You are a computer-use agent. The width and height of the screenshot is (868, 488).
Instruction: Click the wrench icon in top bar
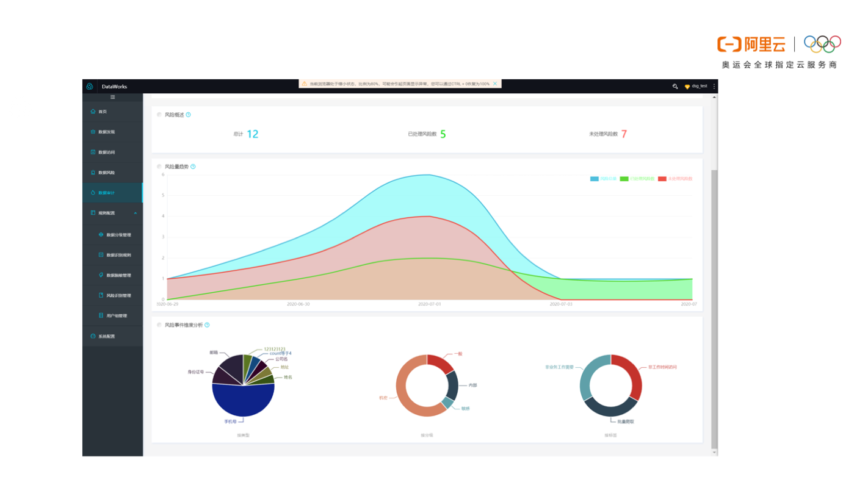click(675, 87)
